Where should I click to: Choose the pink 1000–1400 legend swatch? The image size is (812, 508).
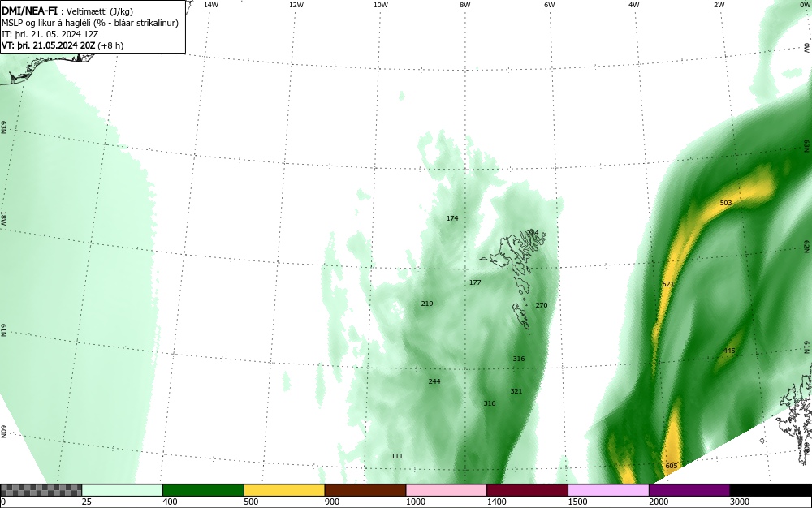[447, 490]
